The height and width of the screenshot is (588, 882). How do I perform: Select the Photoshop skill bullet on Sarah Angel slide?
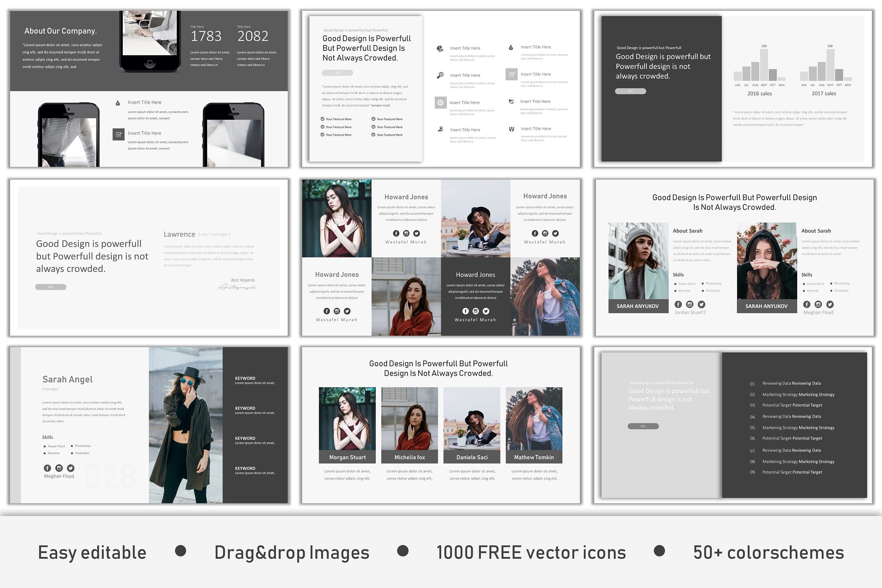(72, 446)
